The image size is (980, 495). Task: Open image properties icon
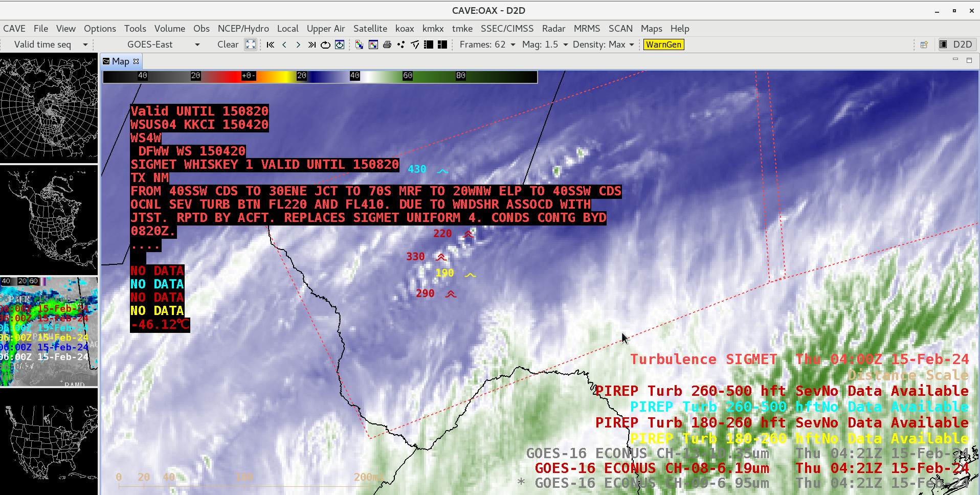373,44
